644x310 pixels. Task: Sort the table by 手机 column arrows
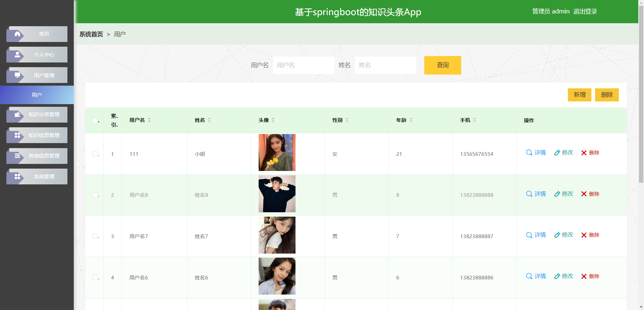coord(475,120)
